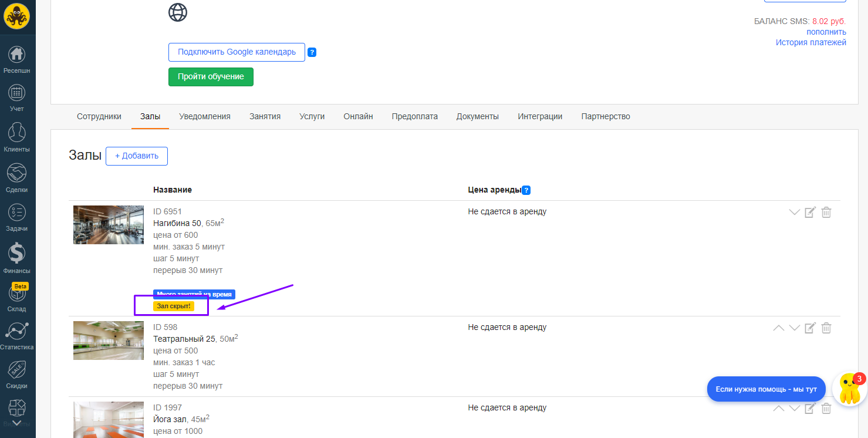
Task: Edit the Нагибина 50 hall
Action: point(810,212)
